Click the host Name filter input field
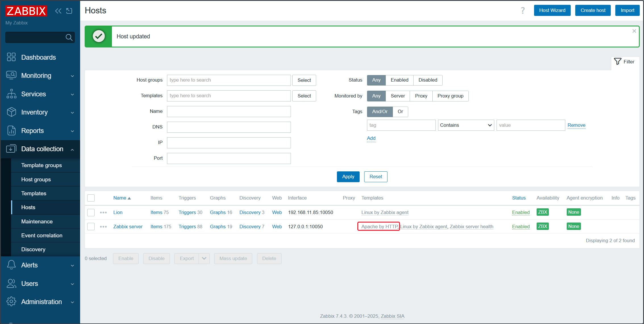This screenshot has width=644, height=324. pyautogui.click(x=229, y=111)
